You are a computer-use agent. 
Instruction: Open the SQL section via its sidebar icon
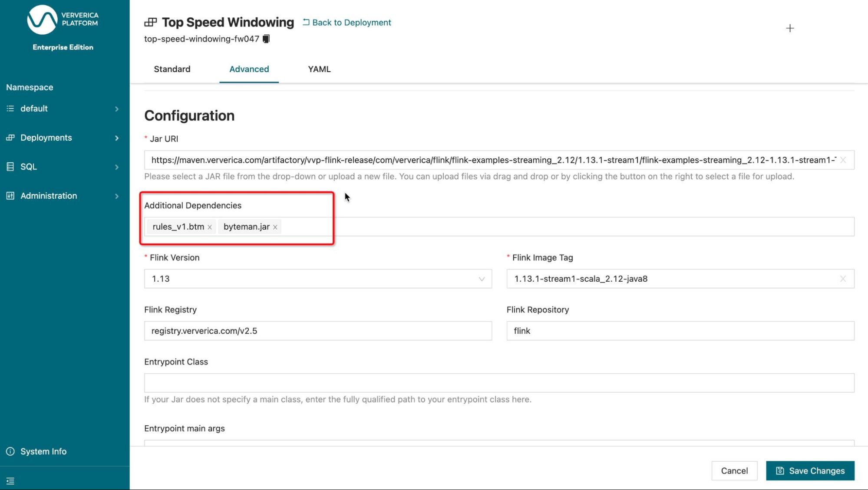(x=10, y=166)
